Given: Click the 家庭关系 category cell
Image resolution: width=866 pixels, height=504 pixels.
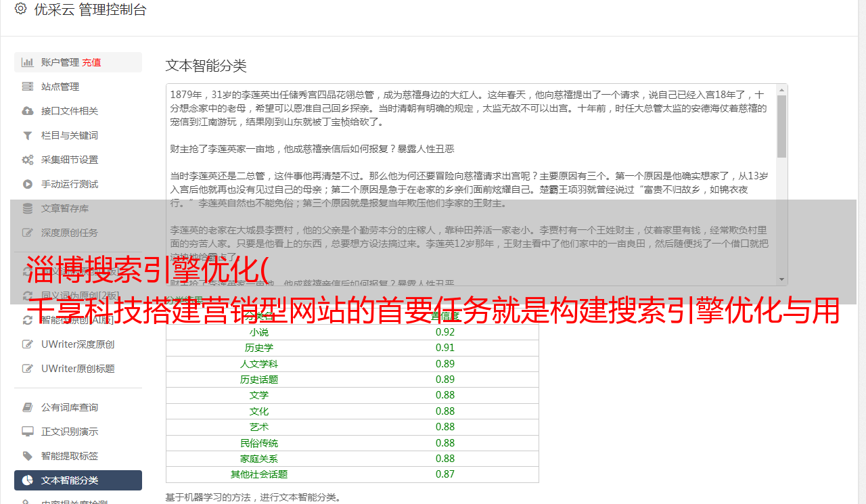Looking at the screenshot, I should click(259, 459).
